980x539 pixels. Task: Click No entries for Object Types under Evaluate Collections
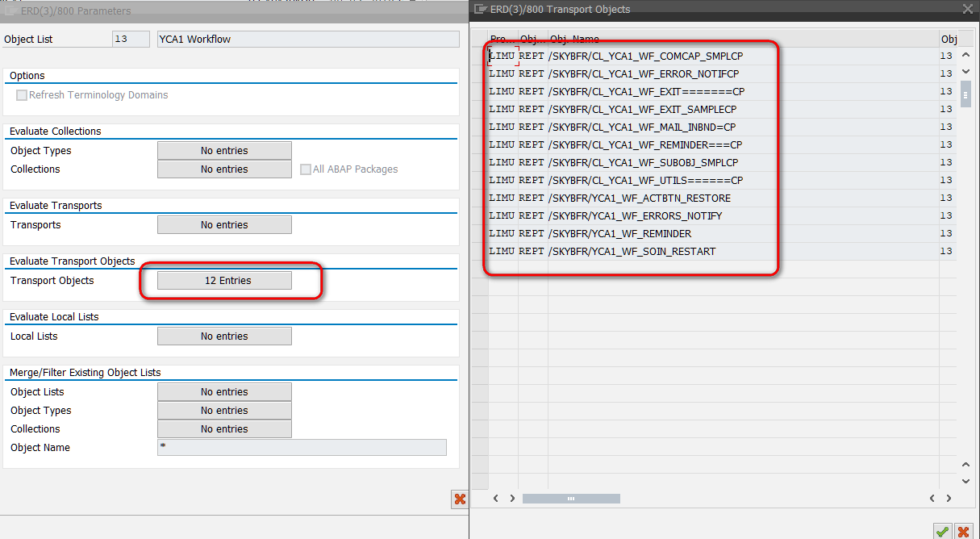tap(224, 150)
